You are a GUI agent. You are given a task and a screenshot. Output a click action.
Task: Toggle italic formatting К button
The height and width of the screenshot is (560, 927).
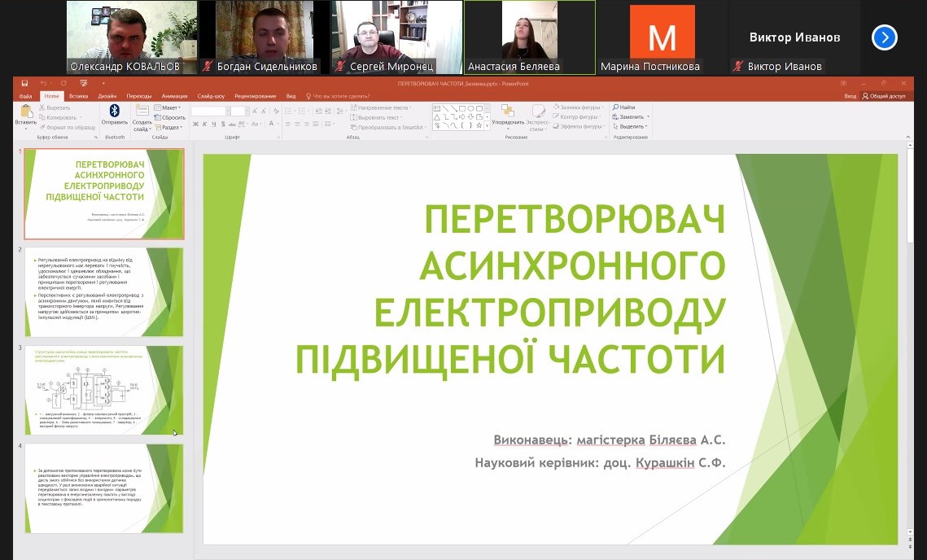click(x=205, y=125)
